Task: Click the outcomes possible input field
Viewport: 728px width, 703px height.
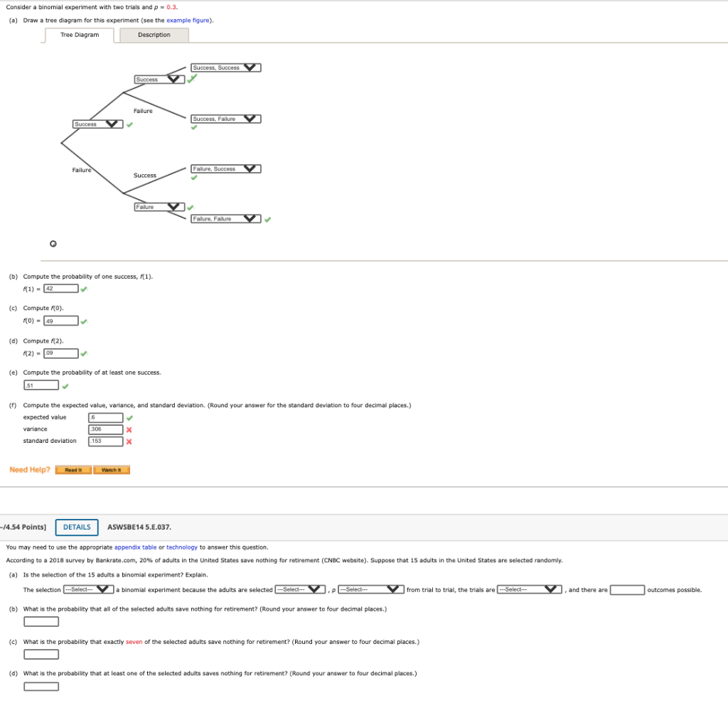Action: 627,590
